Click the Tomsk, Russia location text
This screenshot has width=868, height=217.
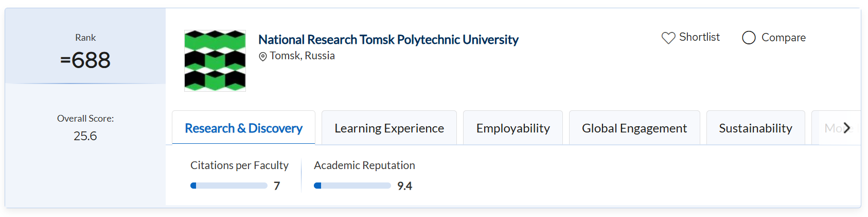pos(302,56)
